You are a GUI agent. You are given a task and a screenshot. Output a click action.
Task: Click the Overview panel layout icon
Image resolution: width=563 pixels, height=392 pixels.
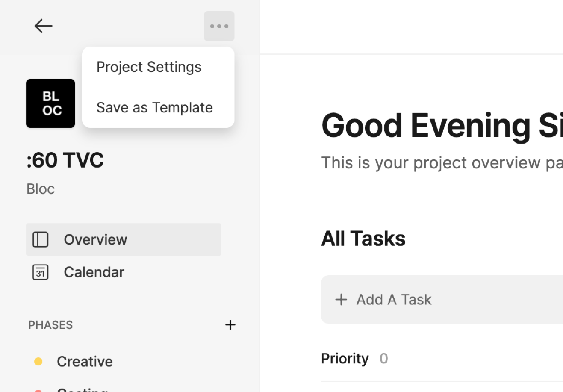click(x=41, y=239)
